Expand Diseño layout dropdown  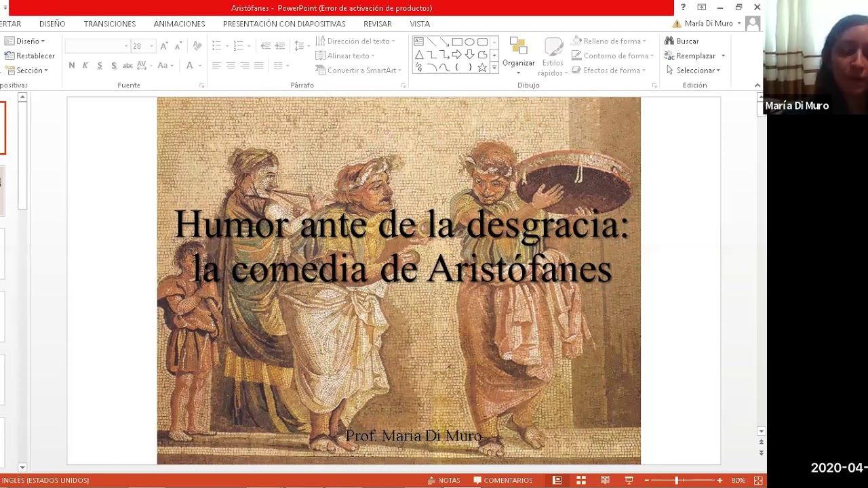pos(24,41)
